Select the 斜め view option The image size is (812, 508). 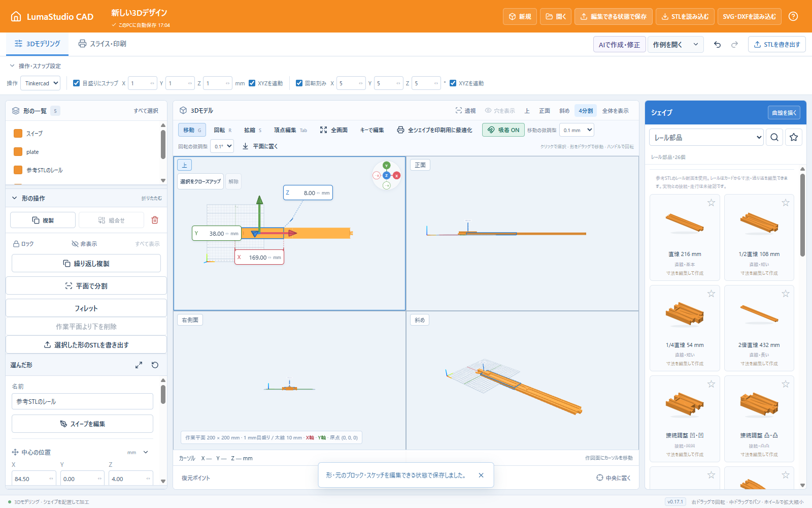pyautogui.click(x=564, y=111)
